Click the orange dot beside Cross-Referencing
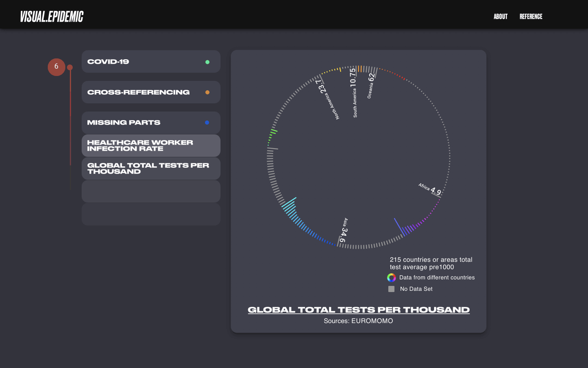This screenshot has width=588, height=368. click(x=207, y=92)
